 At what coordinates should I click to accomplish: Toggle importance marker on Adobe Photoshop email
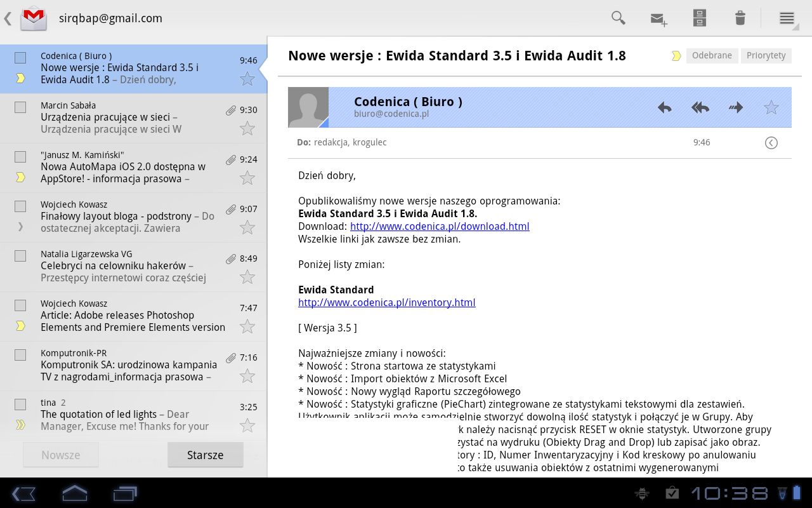[x=20, y=326]
